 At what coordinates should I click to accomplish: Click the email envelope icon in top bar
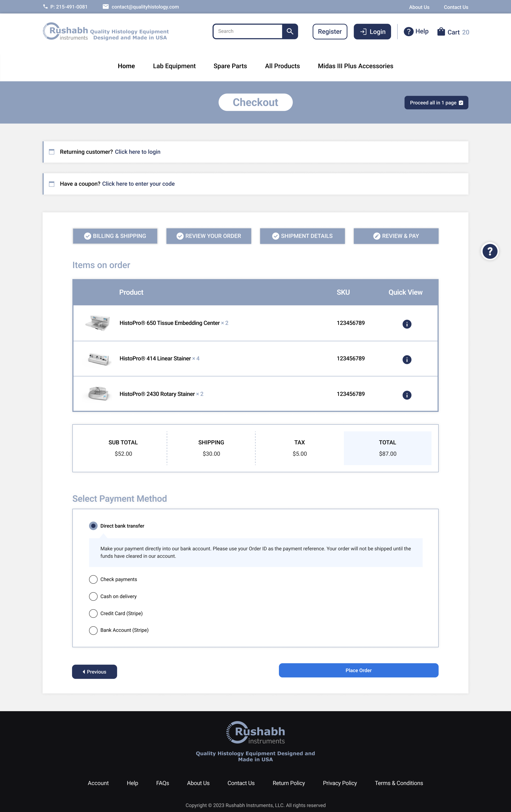tap(106, 7)
